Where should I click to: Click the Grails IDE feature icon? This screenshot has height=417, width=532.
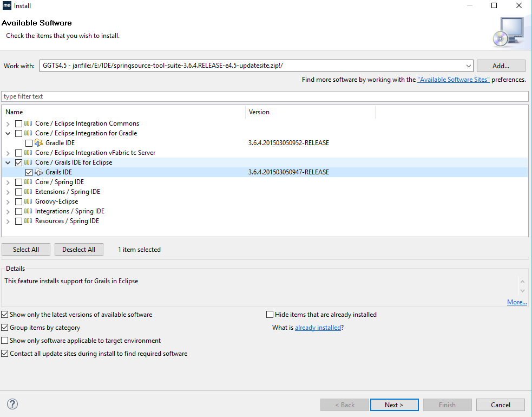(38, 172)
